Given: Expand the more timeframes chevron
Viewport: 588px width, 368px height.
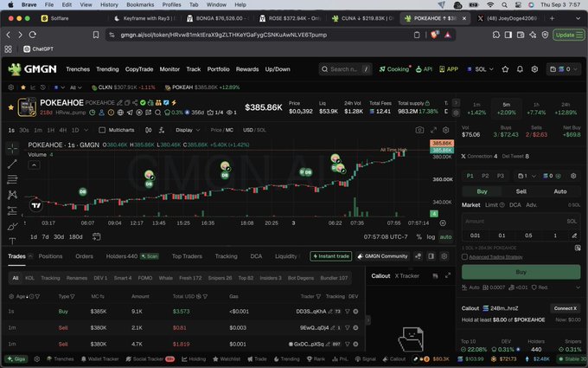Looking at the screenshot, I should point(86,130).
